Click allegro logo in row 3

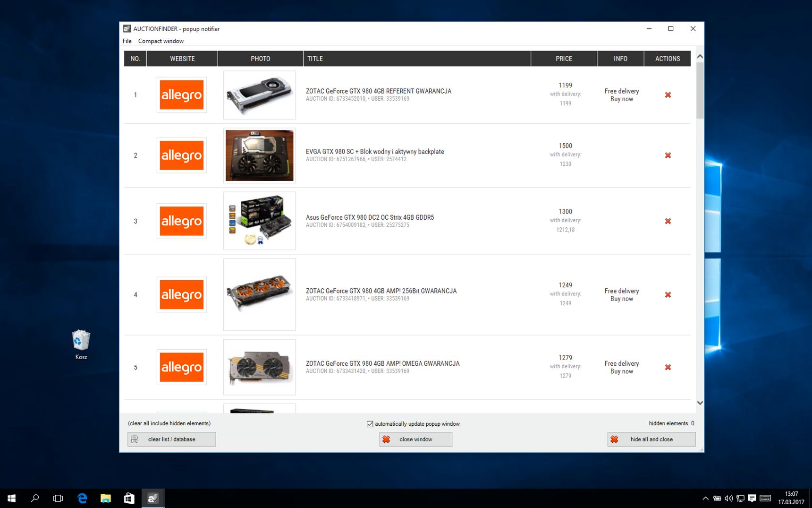click(182, 221)
